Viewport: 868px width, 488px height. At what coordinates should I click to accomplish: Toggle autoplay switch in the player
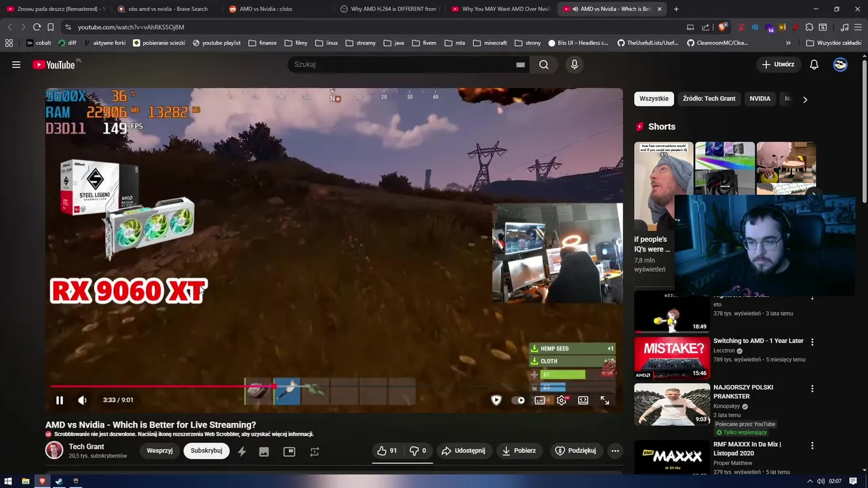pos(518,401)
